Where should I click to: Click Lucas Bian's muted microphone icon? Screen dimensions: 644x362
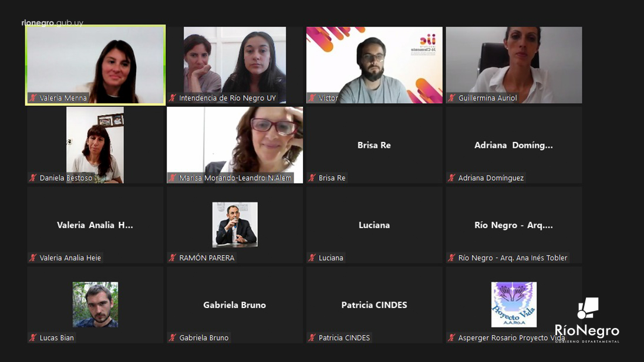[33, 338]
